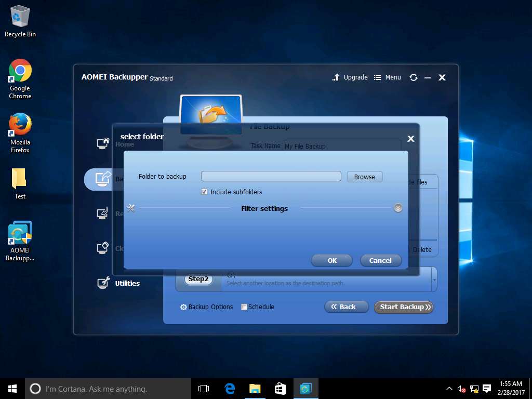This screenshot has height=399, width=532.
Task: Click the network tray icon
Action: 474,389
